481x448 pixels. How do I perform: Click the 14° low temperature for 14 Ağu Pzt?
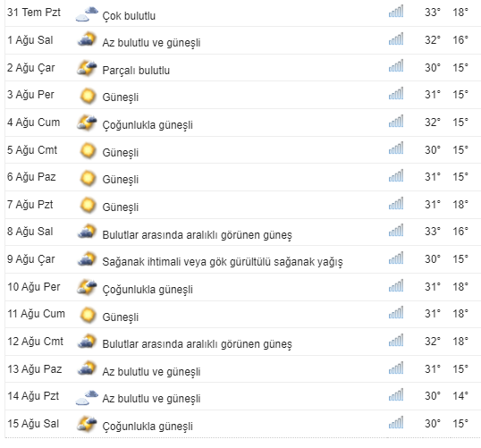[460, 396]
